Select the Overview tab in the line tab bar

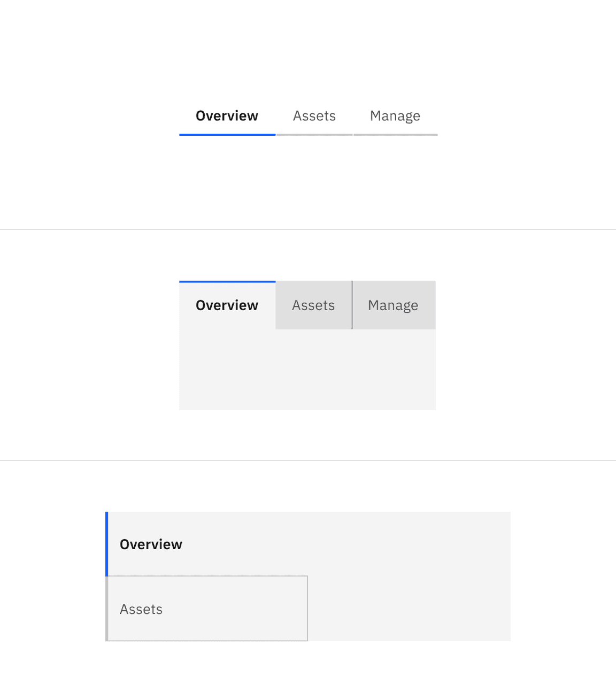click(227, 116)
